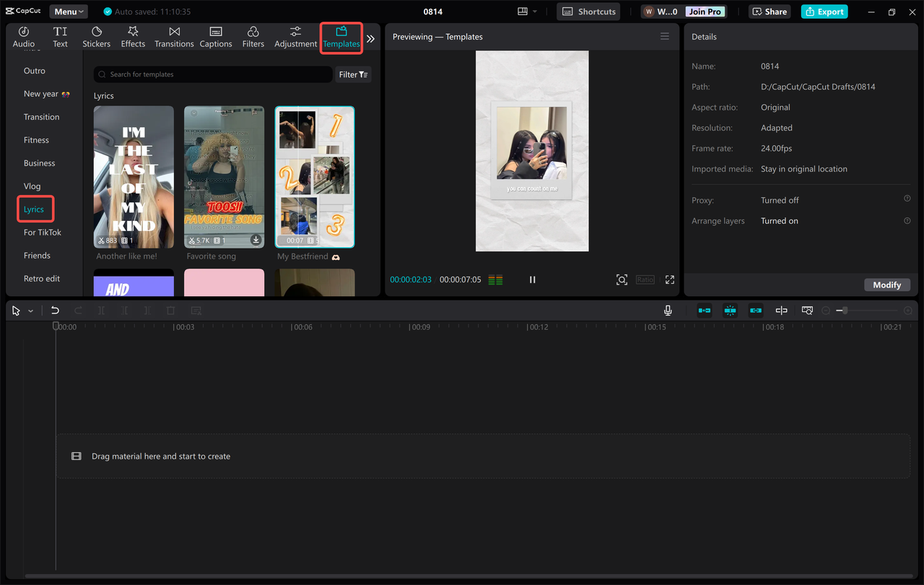Select the Templates tab
This screenshot has height=585, width=924.
point(341,38)
